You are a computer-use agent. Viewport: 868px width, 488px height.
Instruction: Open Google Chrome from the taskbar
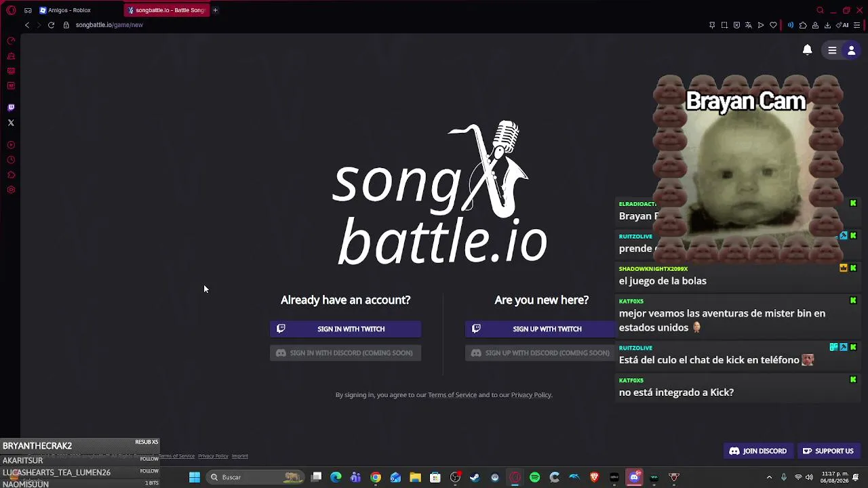point(376,477)
